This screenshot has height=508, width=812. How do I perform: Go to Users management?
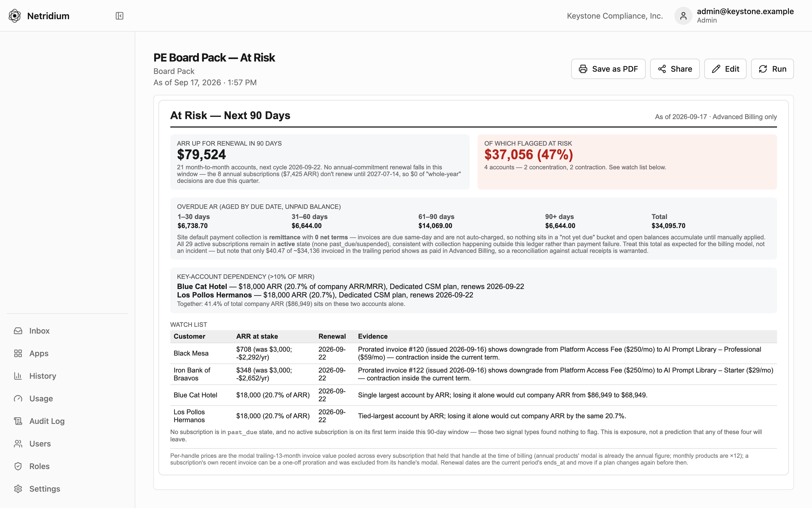pos(67,443)
